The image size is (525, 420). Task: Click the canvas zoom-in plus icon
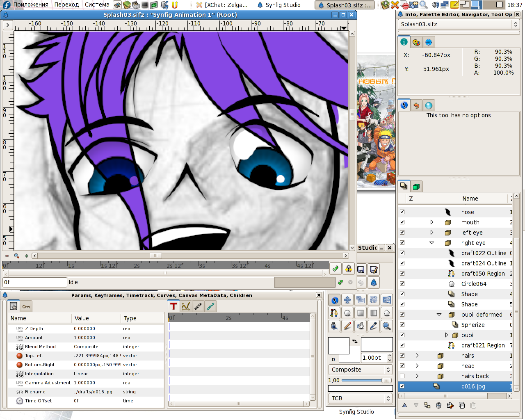point(27,256)
